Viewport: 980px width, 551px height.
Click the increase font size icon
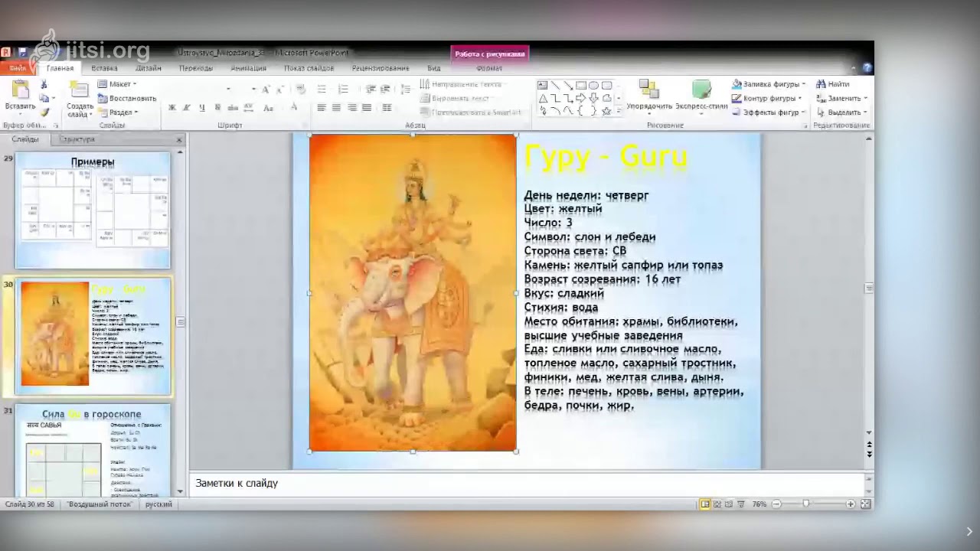[266, 89]
